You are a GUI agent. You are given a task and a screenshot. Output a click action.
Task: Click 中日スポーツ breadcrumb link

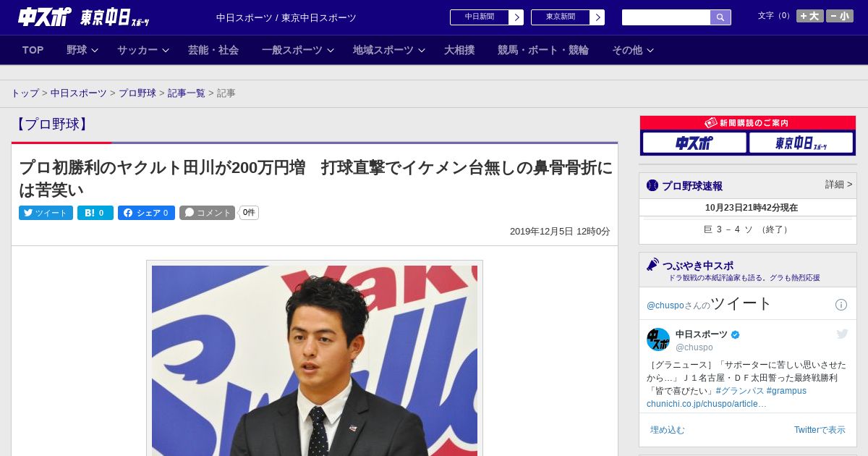[x=79, y=93]
